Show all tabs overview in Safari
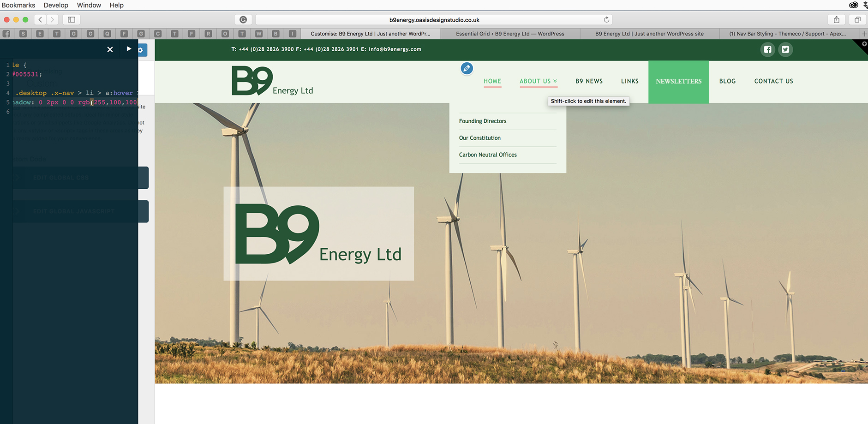The height and width of the screenshot is (424, 868). tap(857, 19)
